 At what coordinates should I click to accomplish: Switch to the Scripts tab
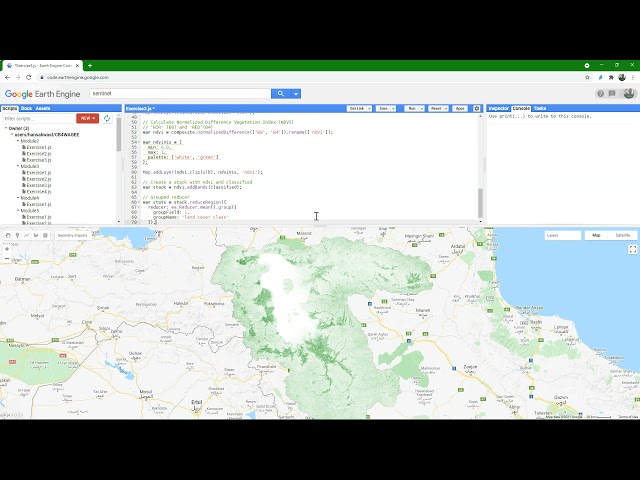pyautogui.click(x=9, y=109)
